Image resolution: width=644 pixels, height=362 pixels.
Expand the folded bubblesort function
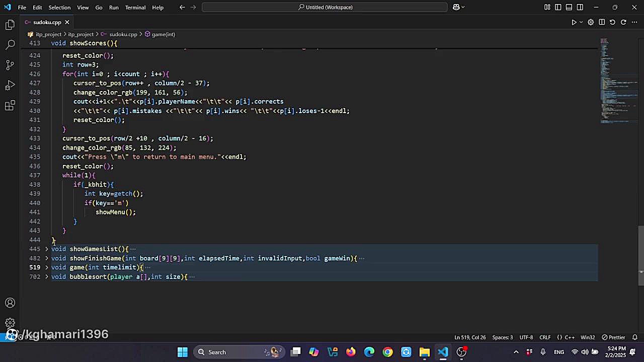coord(46,277)
